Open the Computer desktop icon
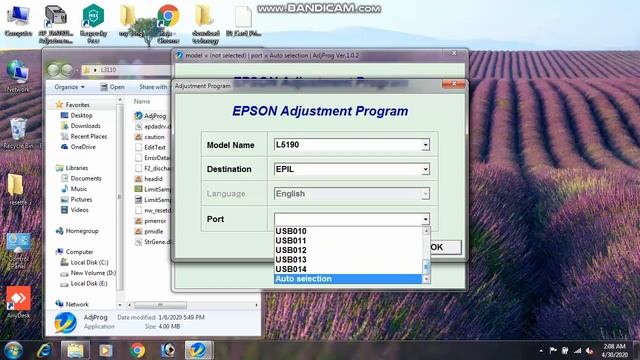This screenshot has height=360, width=640. tap(18, 21)
